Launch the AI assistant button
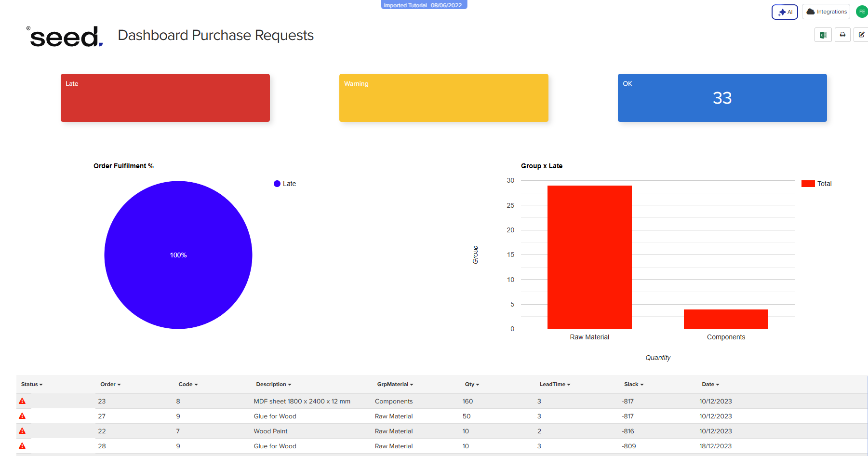 click(785, 12)
